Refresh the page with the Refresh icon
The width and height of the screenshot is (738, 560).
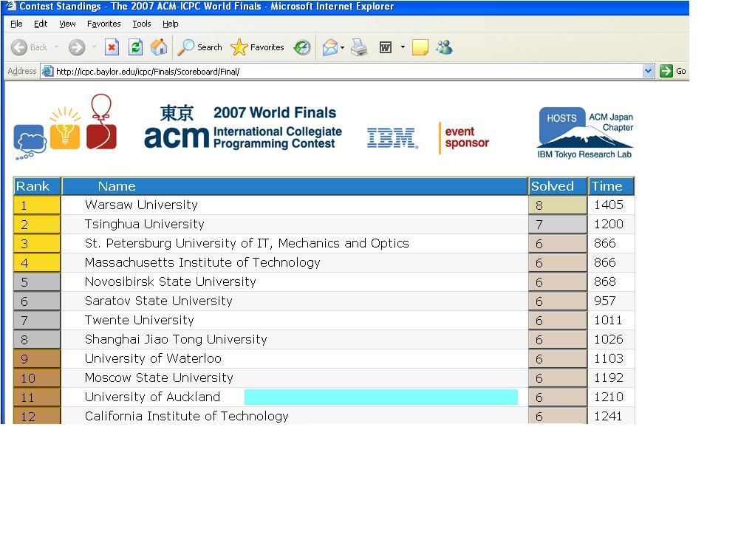pos(135,47)
